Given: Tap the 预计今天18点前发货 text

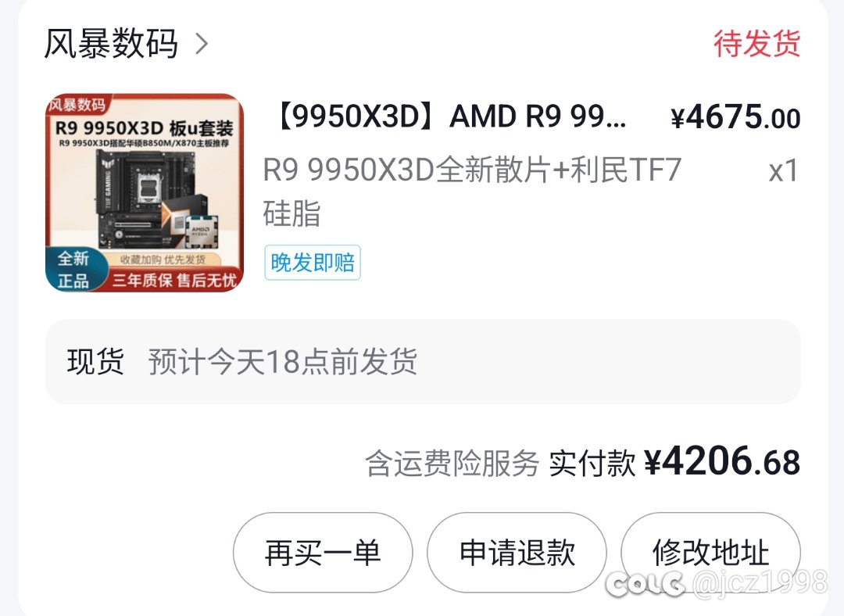Looking at the screenshot, I should (283, 361).
